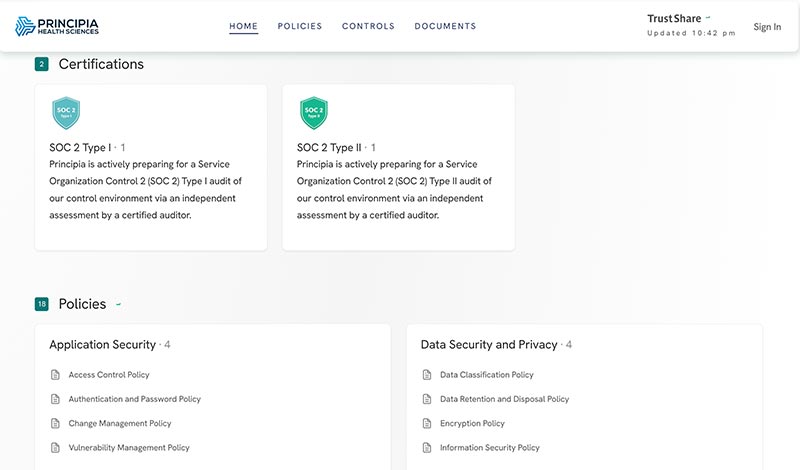
Task: Open the HOME tab
Action: tap(243, 26)
